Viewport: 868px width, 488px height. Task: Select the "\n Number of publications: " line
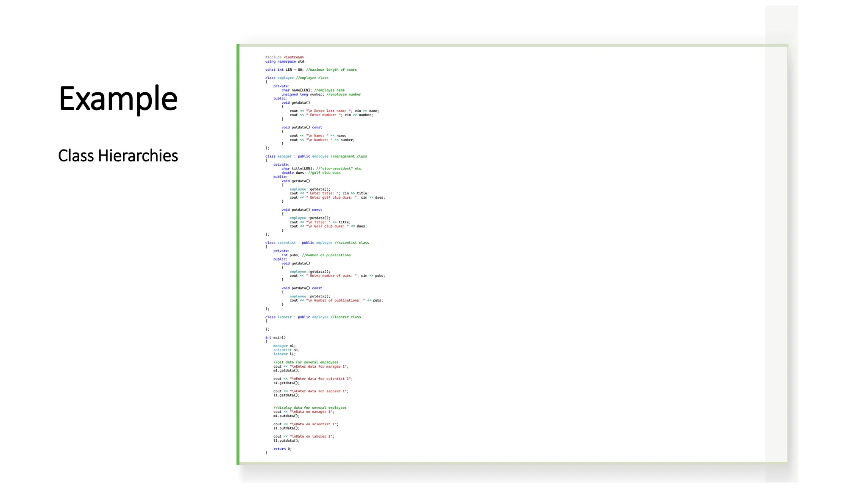336,300
